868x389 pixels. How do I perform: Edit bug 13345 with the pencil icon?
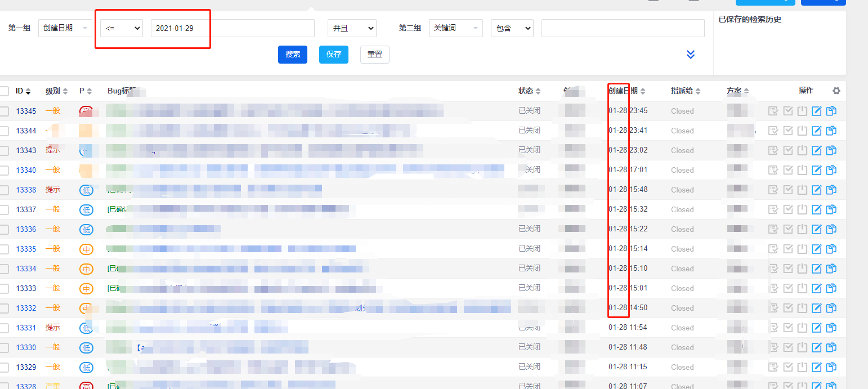coord(817,111)
